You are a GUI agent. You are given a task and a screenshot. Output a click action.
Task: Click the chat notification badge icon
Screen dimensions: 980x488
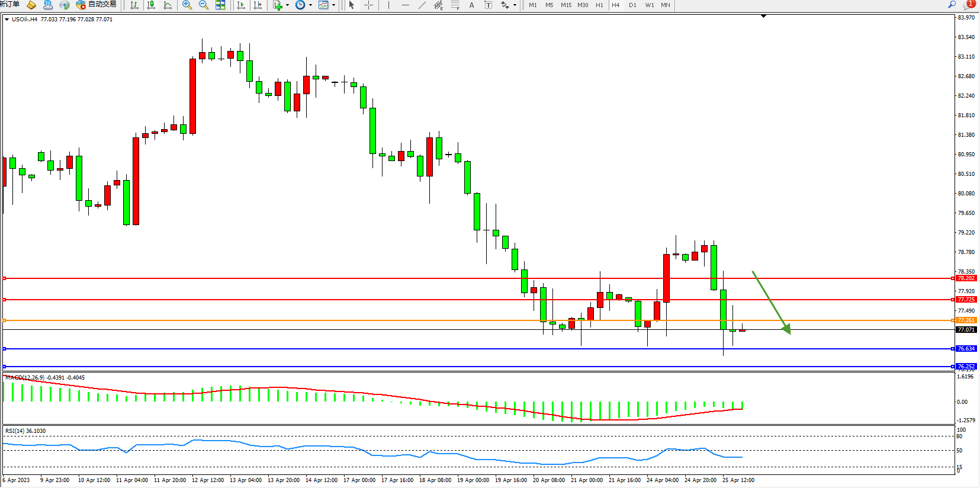pos(969,5)
